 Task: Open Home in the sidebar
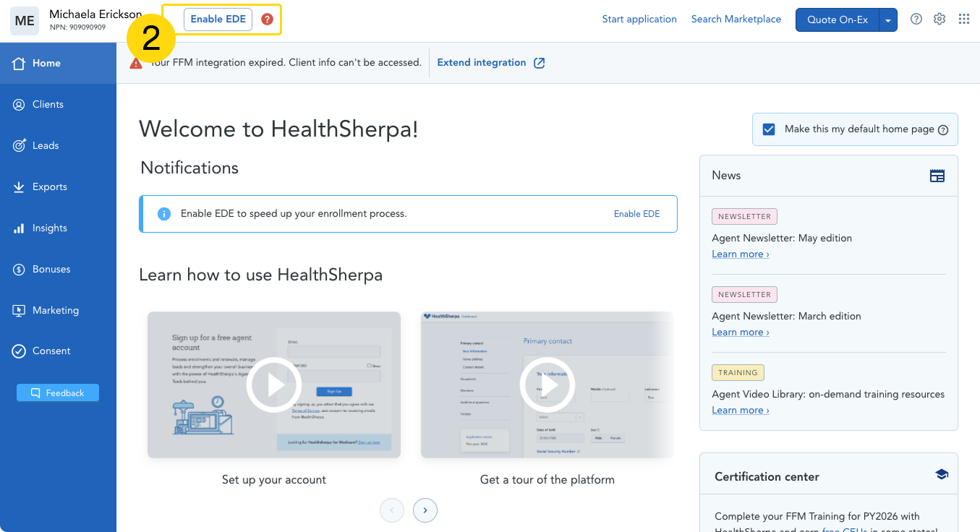(58, 63)
